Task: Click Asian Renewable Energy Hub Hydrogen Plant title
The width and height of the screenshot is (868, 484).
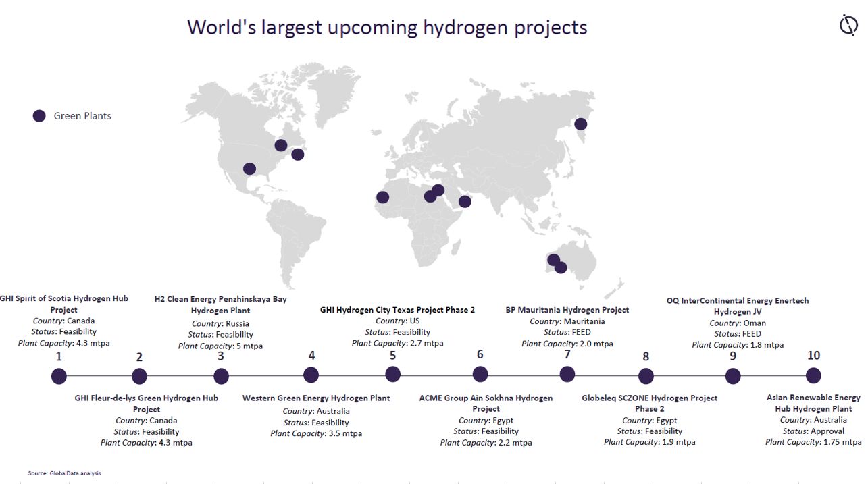Action: click(813, 403)
